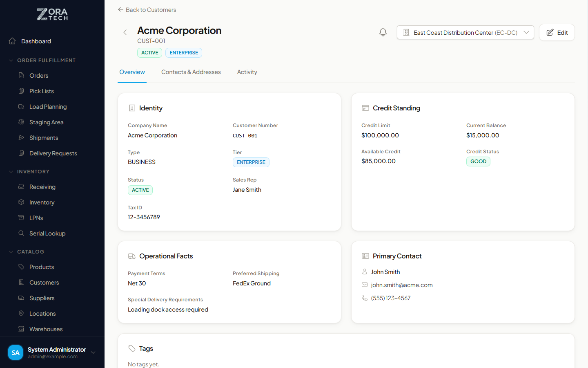Click the phone icon beside (555) 123-4567
The image size is (588, 368).
[x=365, y=298]
